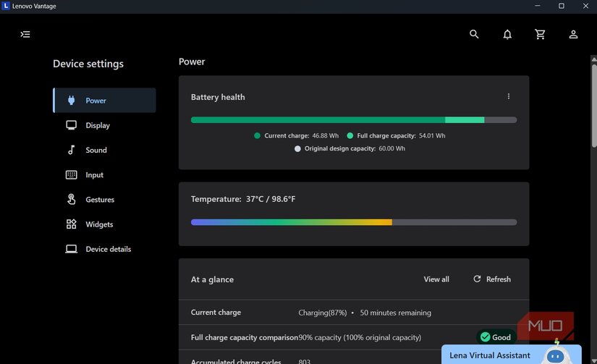Click the Lenovo Vantage logo in title bar
Viewport: 597px width, 364px height.
coord(6,6)
